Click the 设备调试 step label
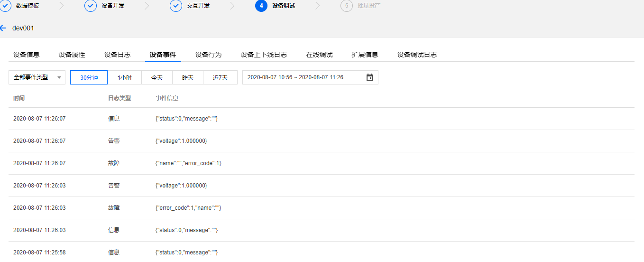Screen dimensions: 644x262 point(284,6)
